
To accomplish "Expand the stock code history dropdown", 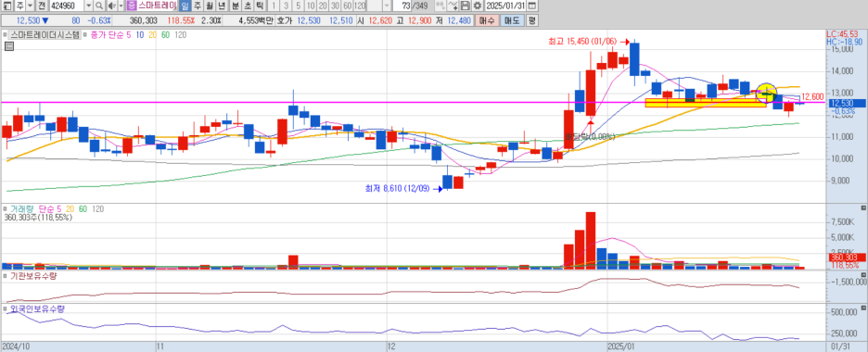I will click(x=89, y=6).
